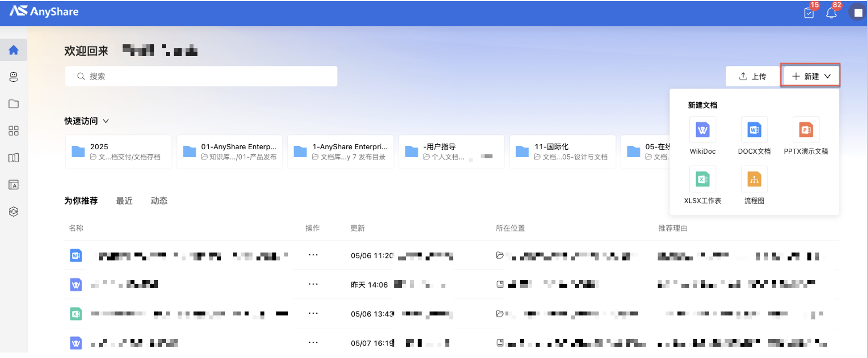The width and height of the screenshot is (868, 358).
Task: Click the WikiDoc new document icon
Action: tap(702, 130)
